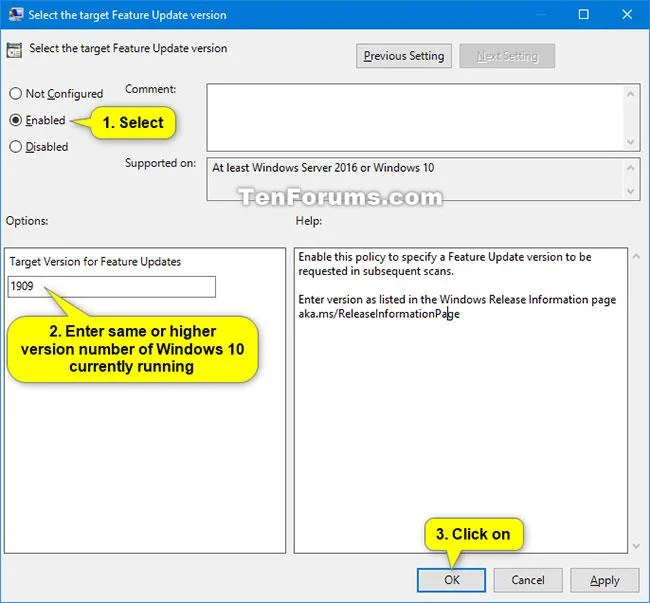This screenshot has height=603, width=650.
Task: Confirm the policy with the OK button
Action: (x=451, y=580)
